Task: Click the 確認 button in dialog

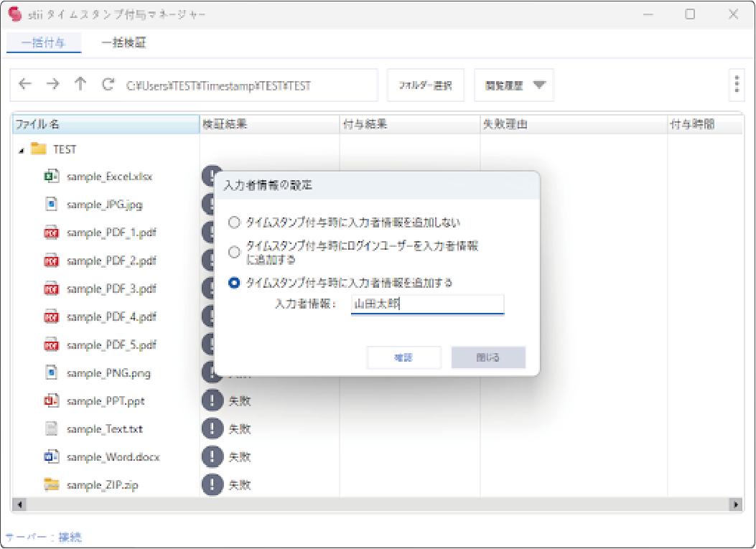Action: pos(403,357)
